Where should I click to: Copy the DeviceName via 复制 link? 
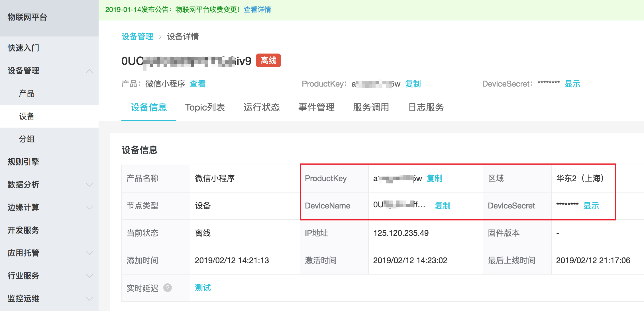tap(442, 206)
